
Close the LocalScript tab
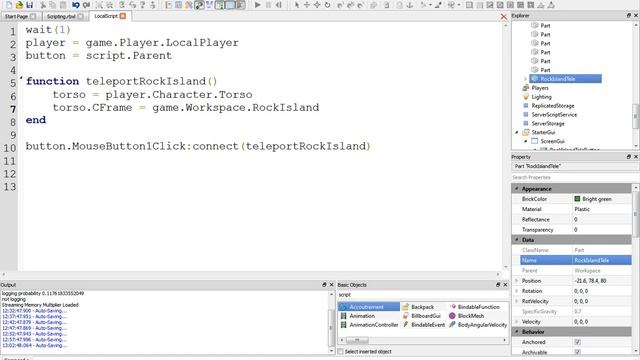[123, 16]
